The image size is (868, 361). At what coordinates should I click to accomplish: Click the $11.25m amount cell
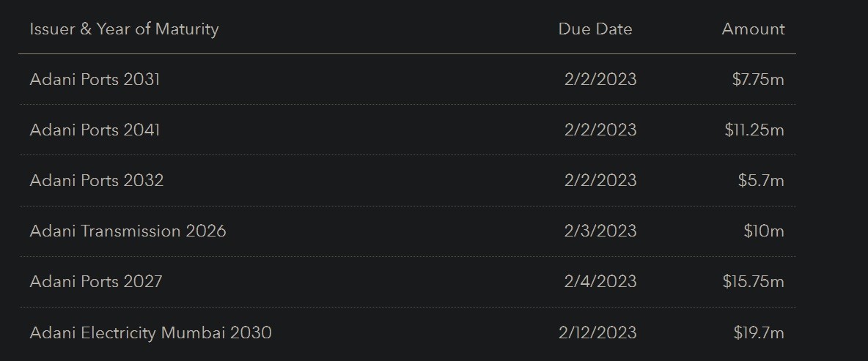coord(754,130)
